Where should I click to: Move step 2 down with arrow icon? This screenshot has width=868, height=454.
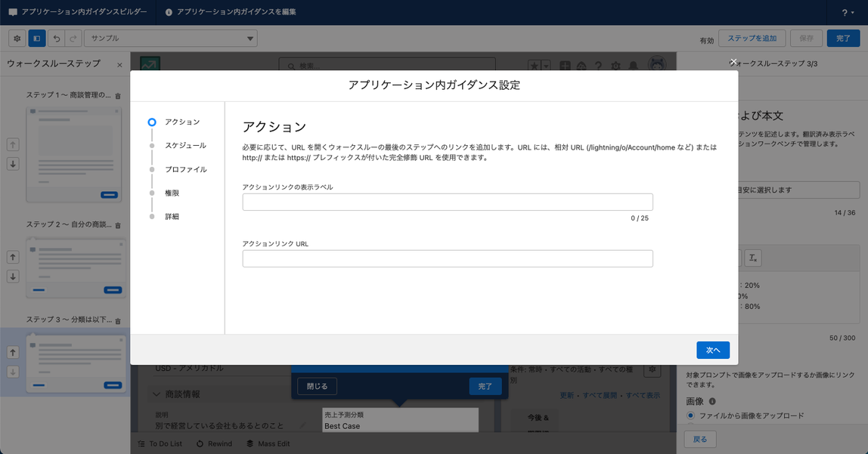tap(13, 276)
